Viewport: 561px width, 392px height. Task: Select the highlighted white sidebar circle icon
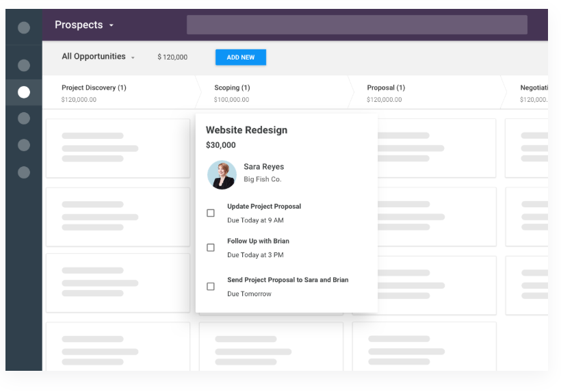(24, 92)
